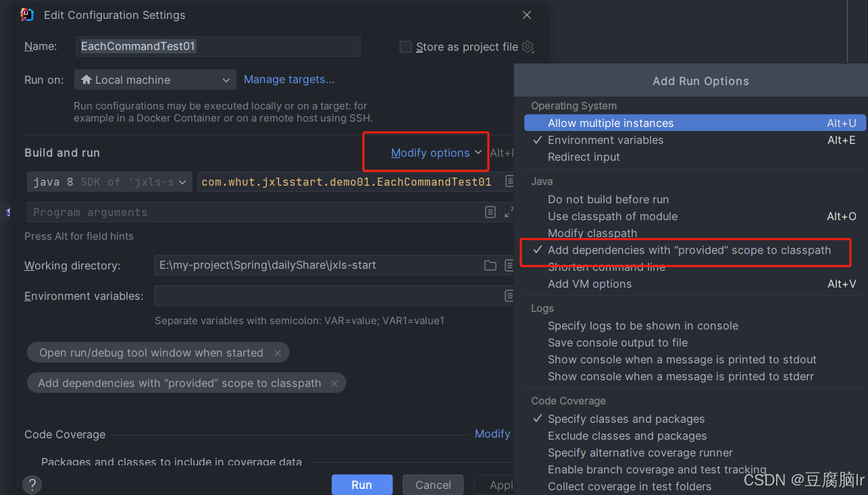Open the Run on Local machine dropdown
Image resolution: width=868 pixels, height=495 pixels.
pos(155,80)
